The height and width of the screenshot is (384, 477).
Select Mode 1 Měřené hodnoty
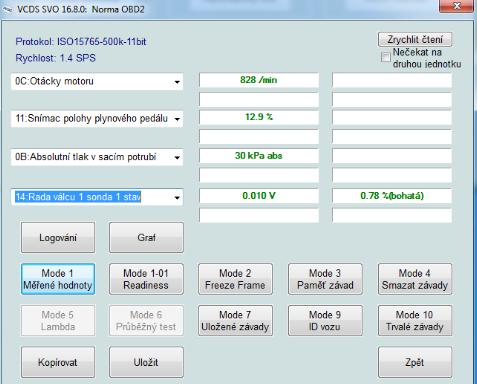(x=58, y=279)
